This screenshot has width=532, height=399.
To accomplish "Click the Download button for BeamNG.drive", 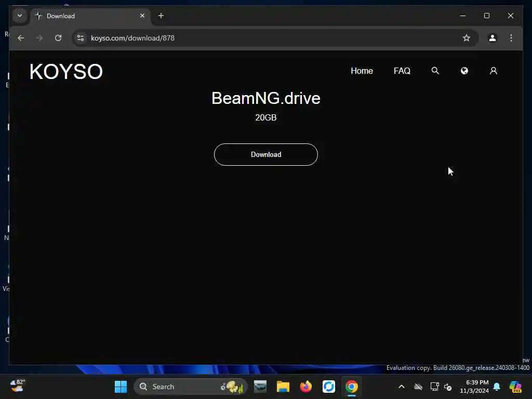I will pos(265,154).
